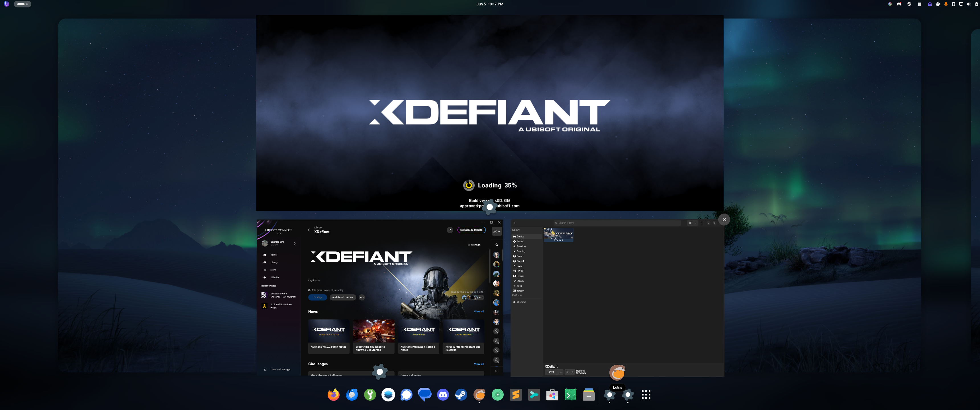
Task: Toggle Lutris grid view button
Action: coord(690,223)
